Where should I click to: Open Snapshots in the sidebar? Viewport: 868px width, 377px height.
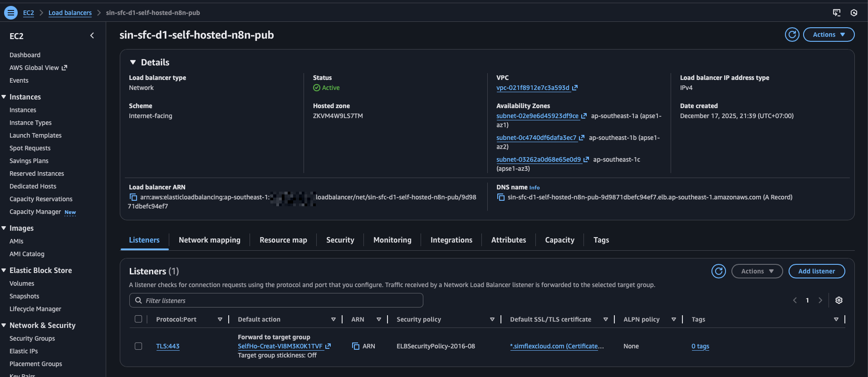[x=24, y=296]
